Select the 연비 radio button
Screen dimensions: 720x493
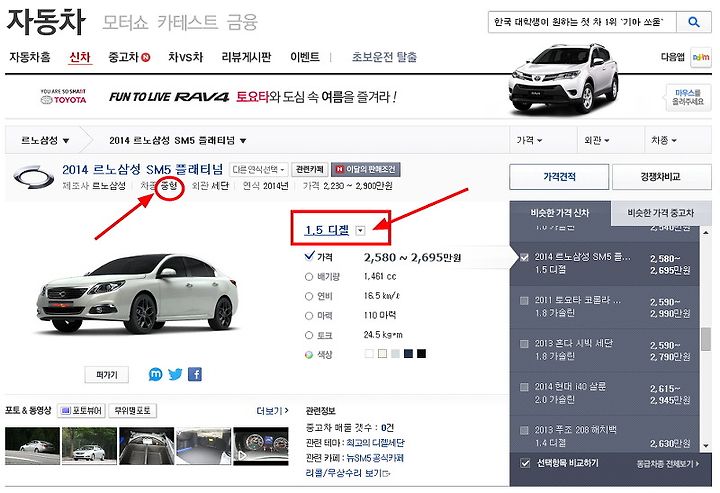point(309,296)
